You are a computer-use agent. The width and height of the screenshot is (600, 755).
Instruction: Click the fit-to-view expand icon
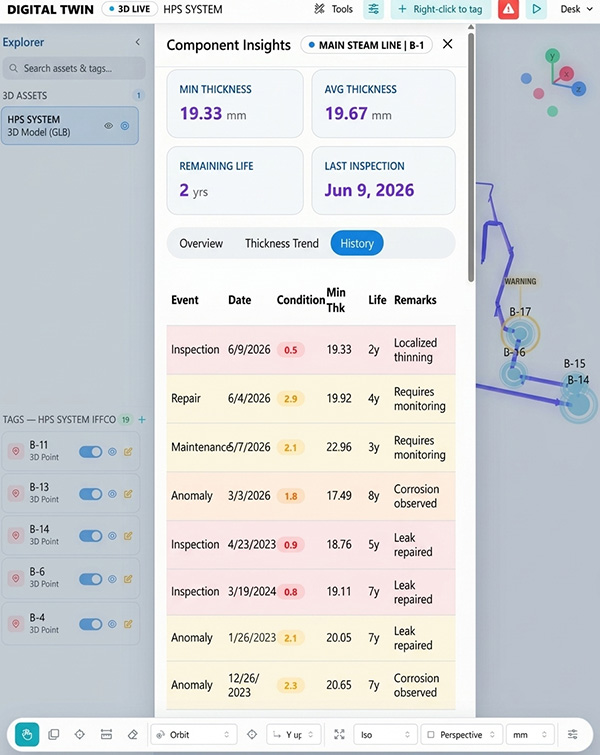click(339, 734)
